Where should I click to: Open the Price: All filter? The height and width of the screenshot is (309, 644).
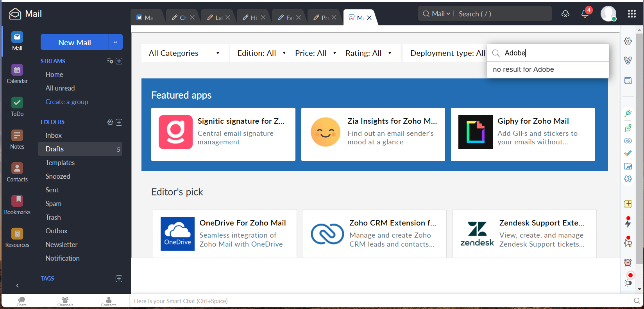pyautogui.click(x=315, y=53)
